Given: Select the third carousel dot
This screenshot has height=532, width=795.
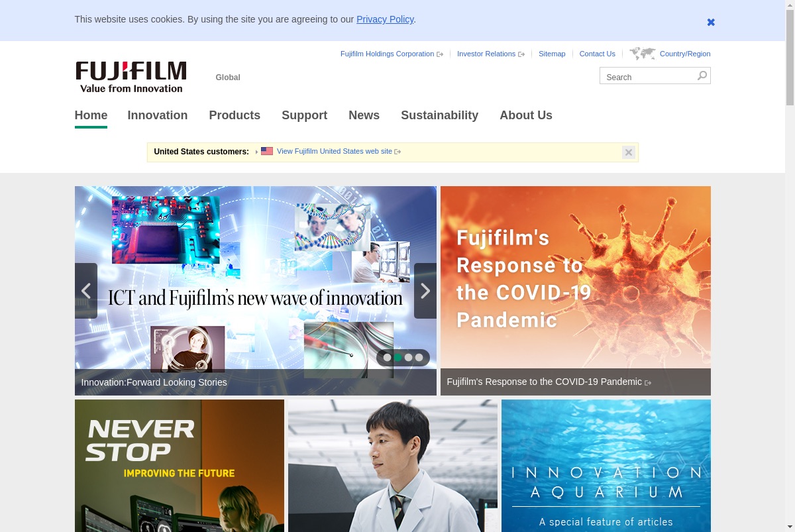Looking at the screenshot, I should 409,358.
